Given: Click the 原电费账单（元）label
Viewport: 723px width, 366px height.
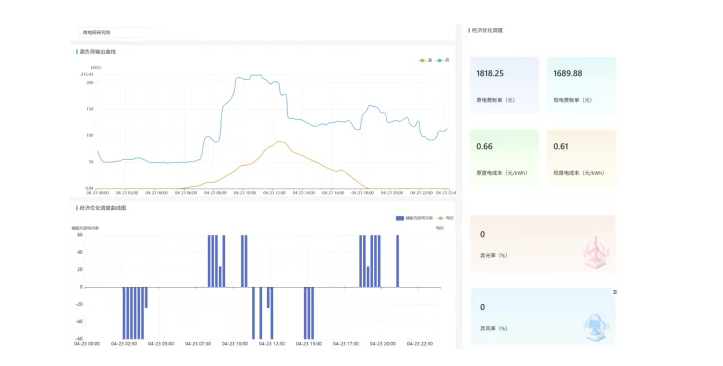Looking at the screenshot, I should tap(495, 100).
